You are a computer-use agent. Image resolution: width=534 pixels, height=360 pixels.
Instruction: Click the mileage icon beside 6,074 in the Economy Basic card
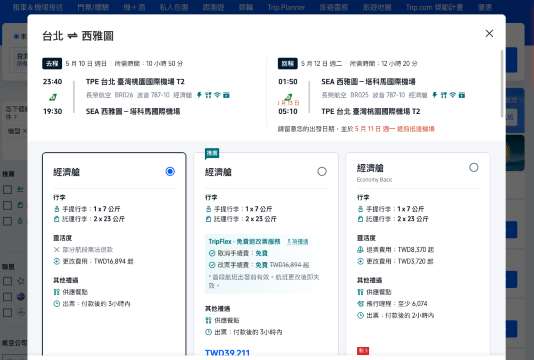(x=360, y=303)
